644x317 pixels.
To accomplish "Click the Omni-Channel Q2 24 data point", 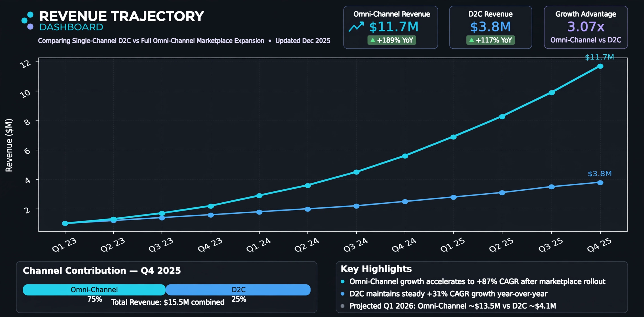I will coord(308,185).
